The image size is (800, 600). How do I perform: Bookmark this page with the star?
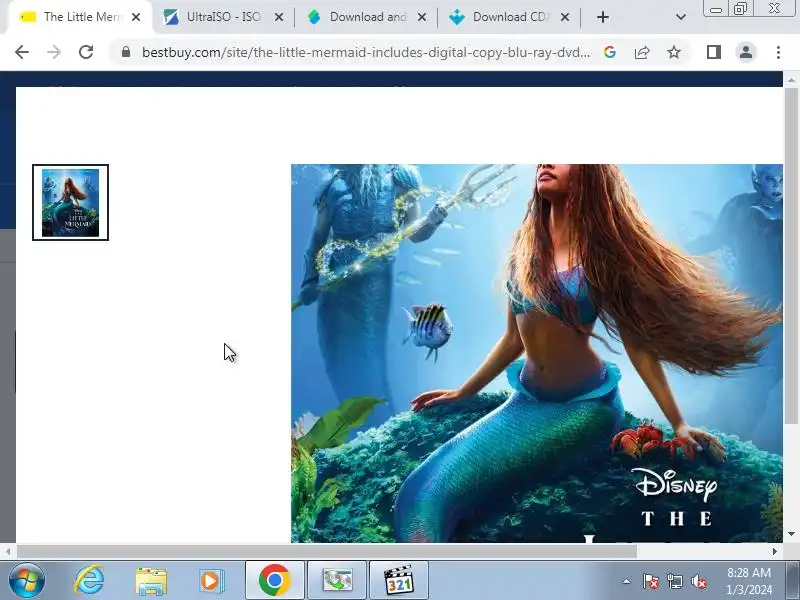(674, 52)
